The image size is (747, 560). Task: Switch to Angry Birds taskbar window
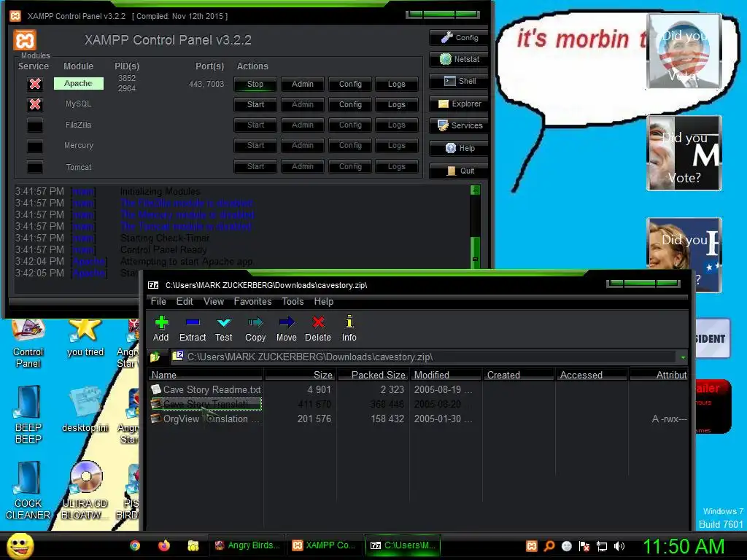[x=247, y=545]
